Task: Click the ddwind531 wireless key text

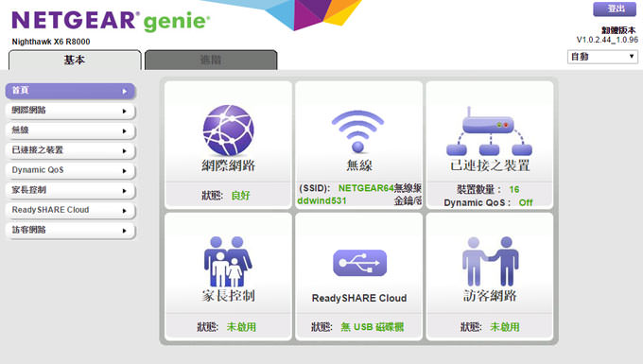Action: pyautogui.click(x=321, y=200)
